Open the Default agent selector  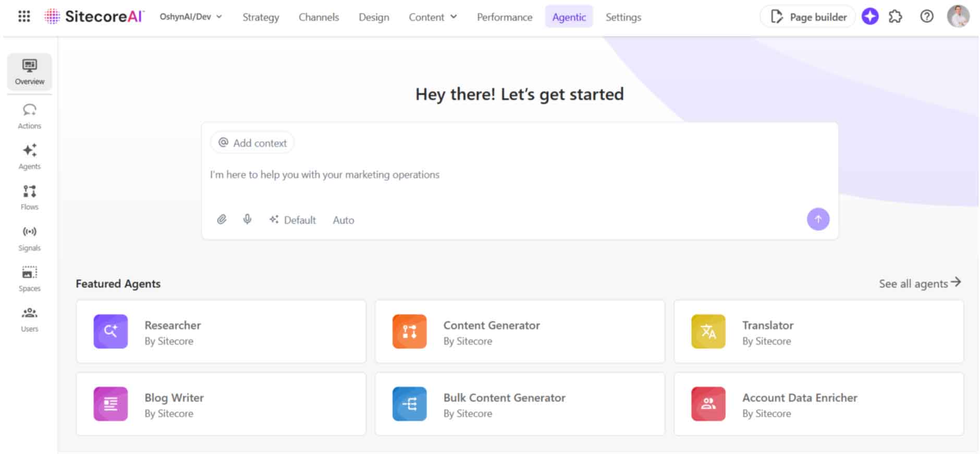click(292, 220)
